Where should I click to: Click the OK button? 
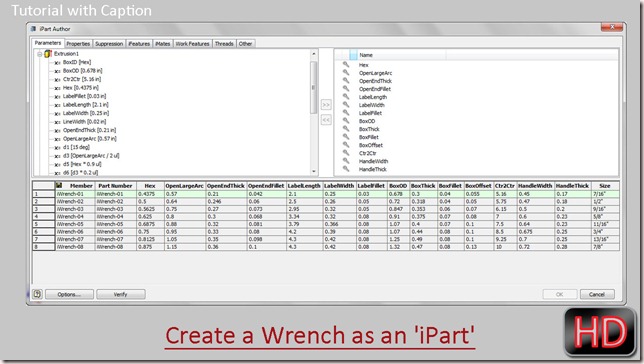(559, 294)
